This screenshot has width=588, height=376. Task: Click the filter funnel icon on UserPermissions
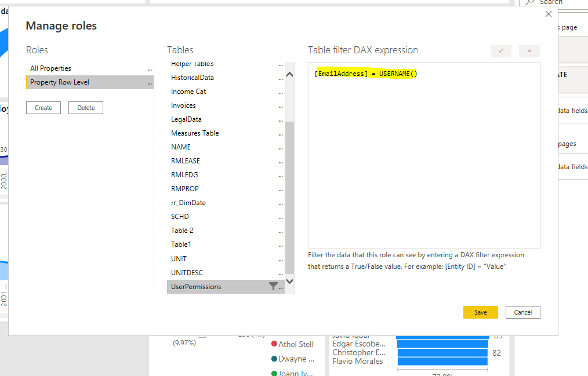tap(273, 287)
